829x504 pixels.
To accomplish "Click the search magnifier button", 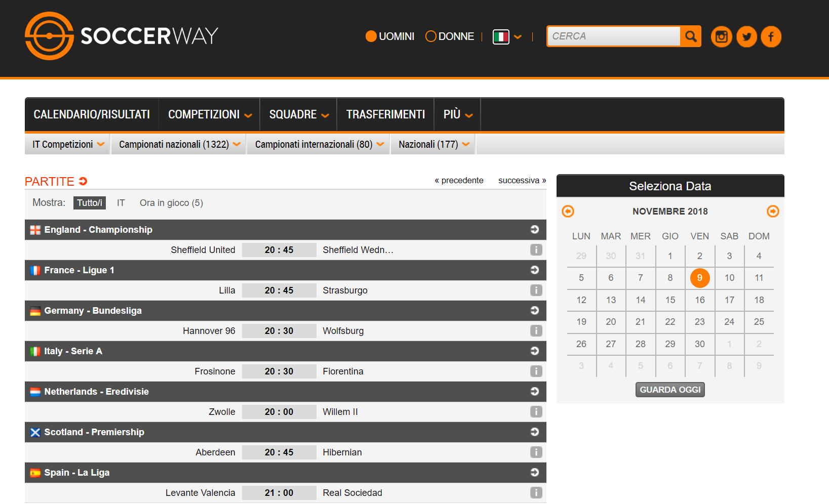I will (x=691, y=36).
